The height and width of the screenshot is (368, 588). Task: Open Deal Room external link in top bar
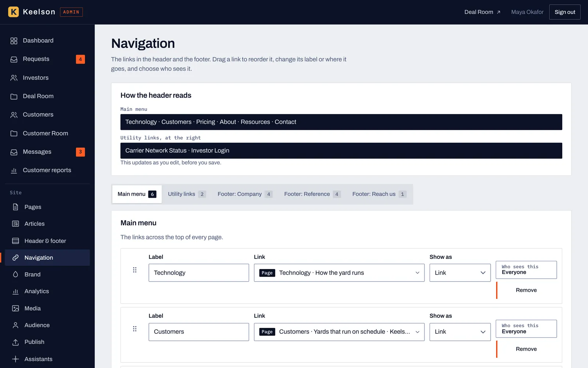(x=482, y=12)
